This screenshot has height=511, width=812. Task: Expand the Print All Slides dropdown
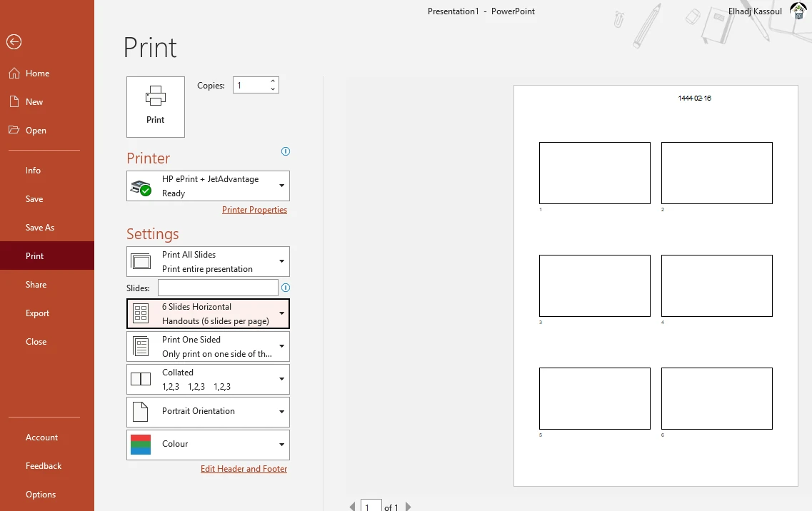[x=209, y=261]
